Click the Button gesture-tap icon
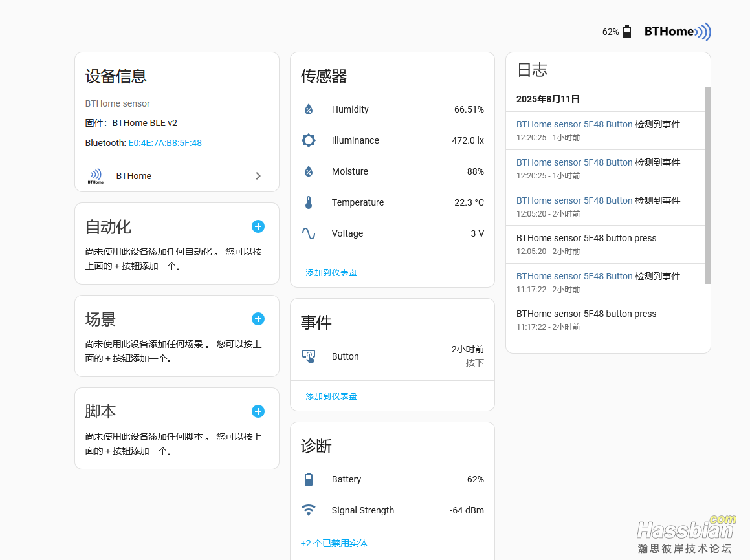The width and height of the screenshot is (750, 560). point(309,356)
